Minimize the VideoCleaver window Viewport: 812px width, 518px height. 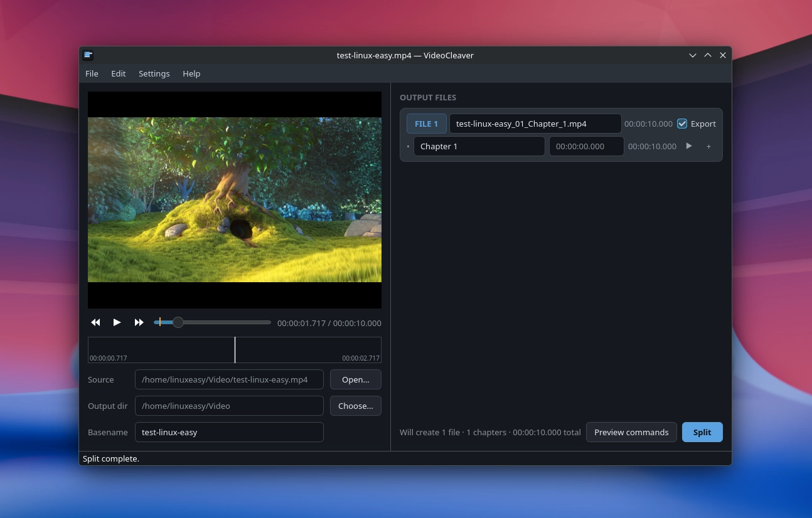coord(693,55)
